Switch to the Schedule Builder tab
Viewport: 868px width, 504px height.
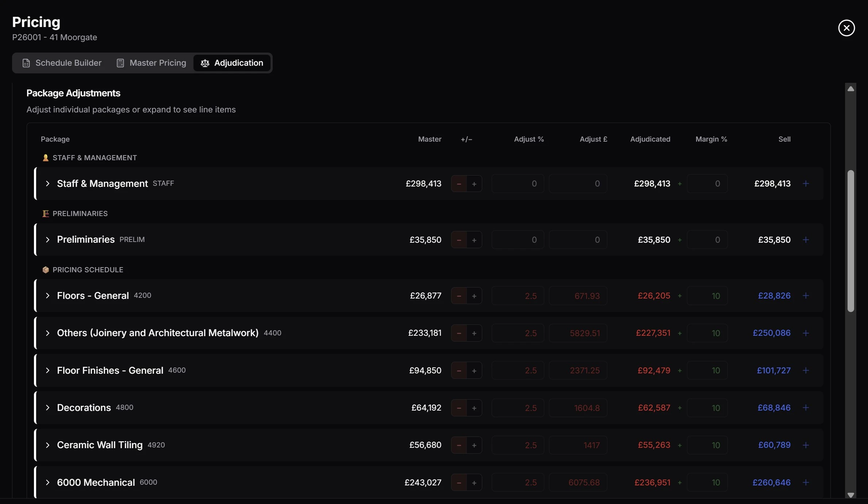click(x=62, y=63)
